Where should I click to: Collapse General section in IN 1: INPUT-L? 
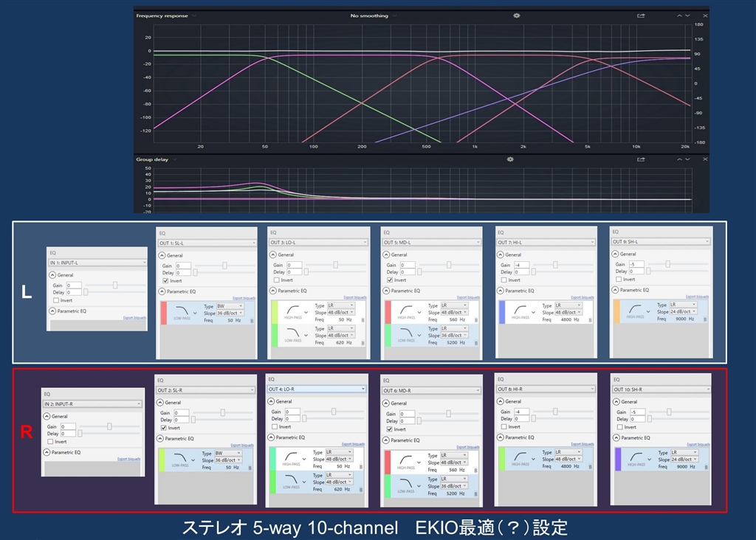pos(52,275)
